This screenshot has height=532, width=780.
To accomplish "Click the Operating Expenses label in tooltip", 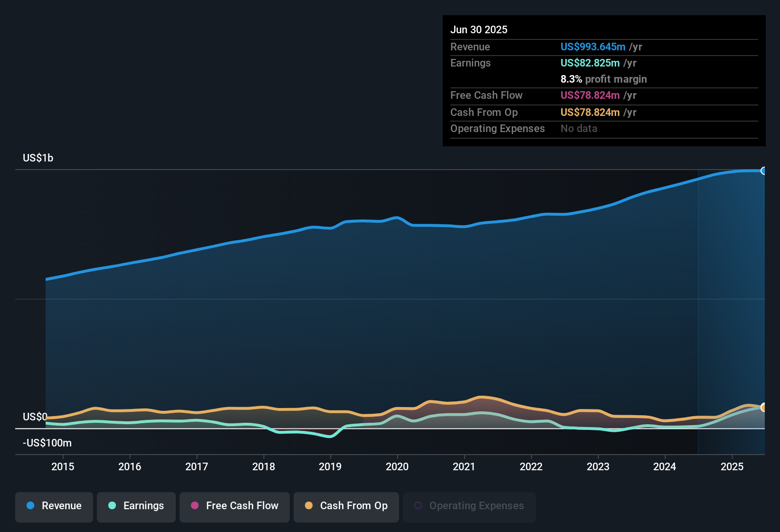I will (x=497, y=128).
